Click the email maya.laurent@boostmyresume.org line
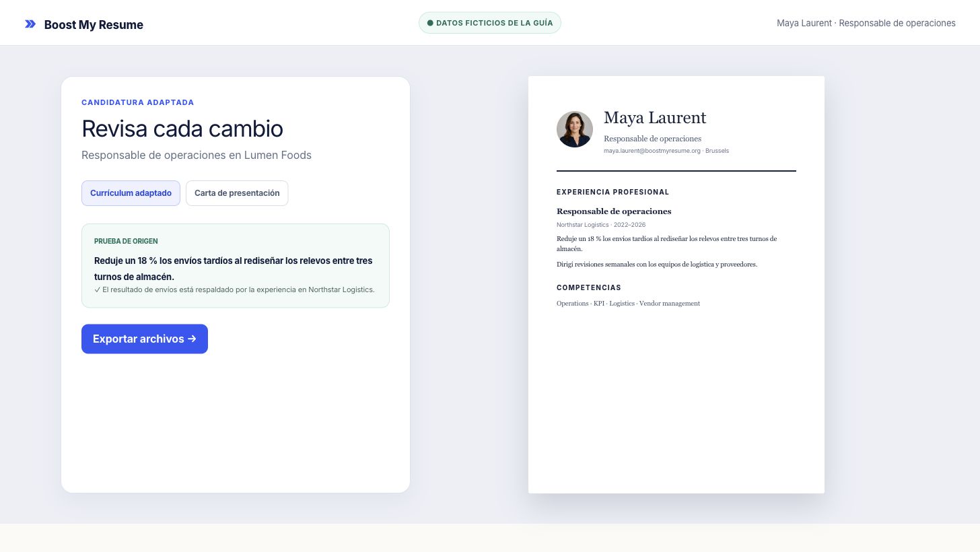 pyautogui.click(x=666, y=151)
